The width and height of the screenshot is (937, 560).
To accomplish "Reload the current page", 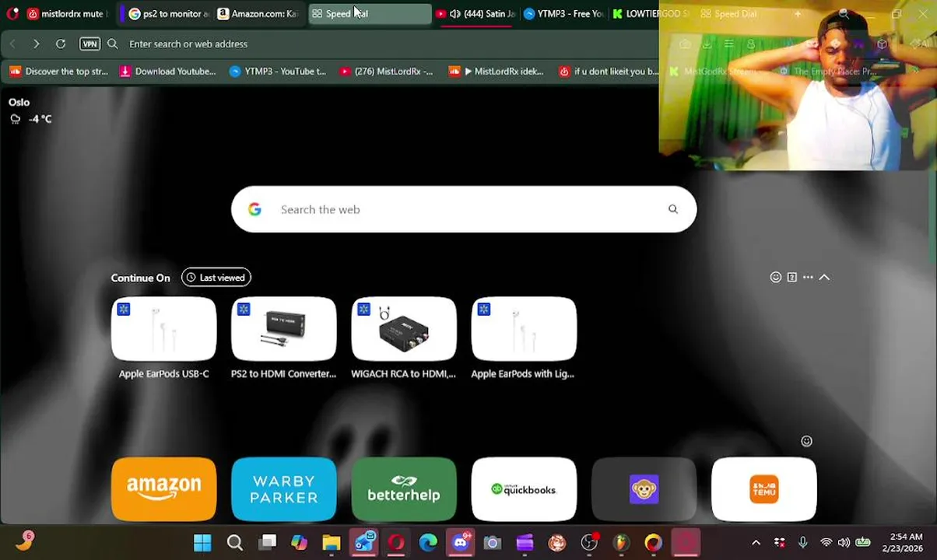I will pyautogui.click(x=61, y=44).
